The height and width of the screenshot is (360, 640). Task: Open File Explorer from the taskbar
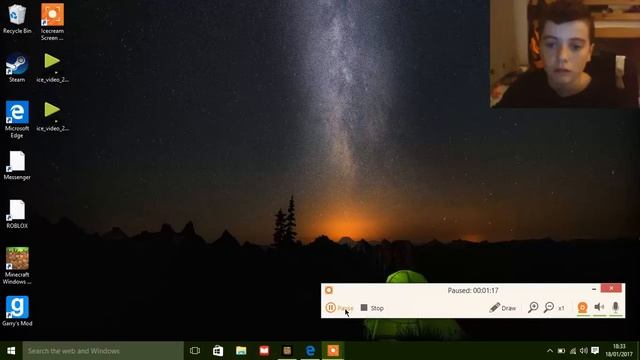[241, 351]
